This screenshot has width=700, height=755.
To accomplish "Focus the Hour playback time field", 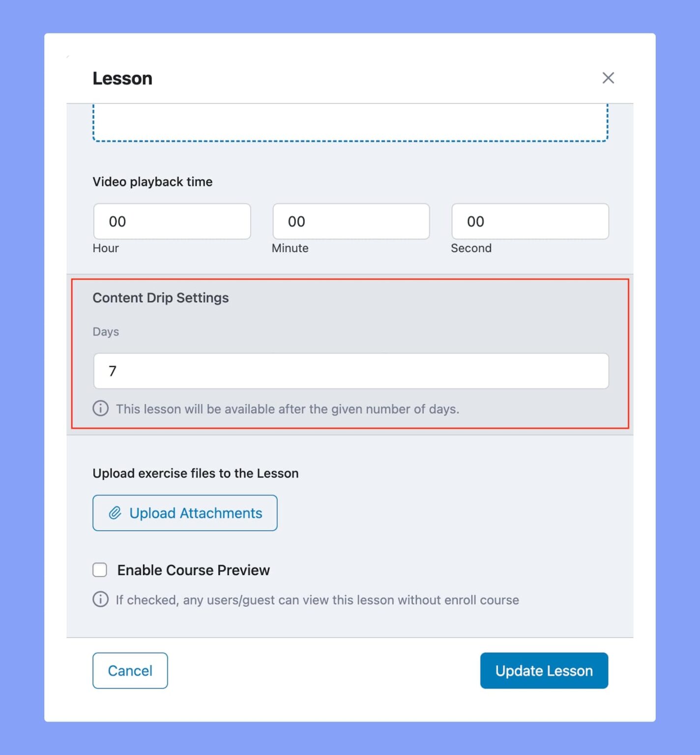I will (x=172, y=222).
